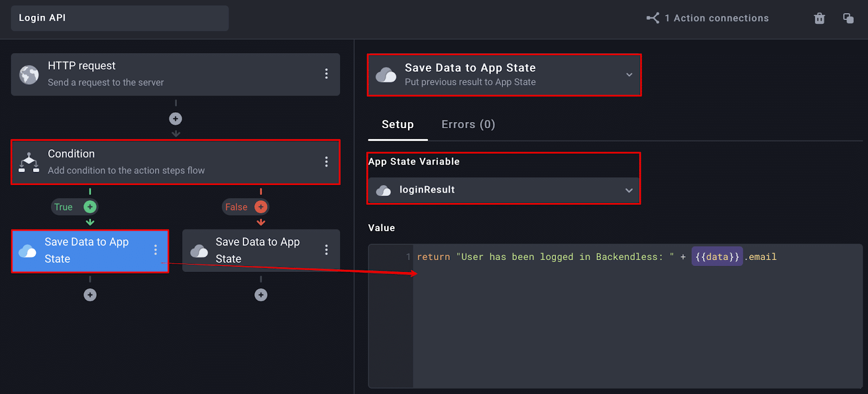Click the 1 Action connections label

[x=717, y=18]
